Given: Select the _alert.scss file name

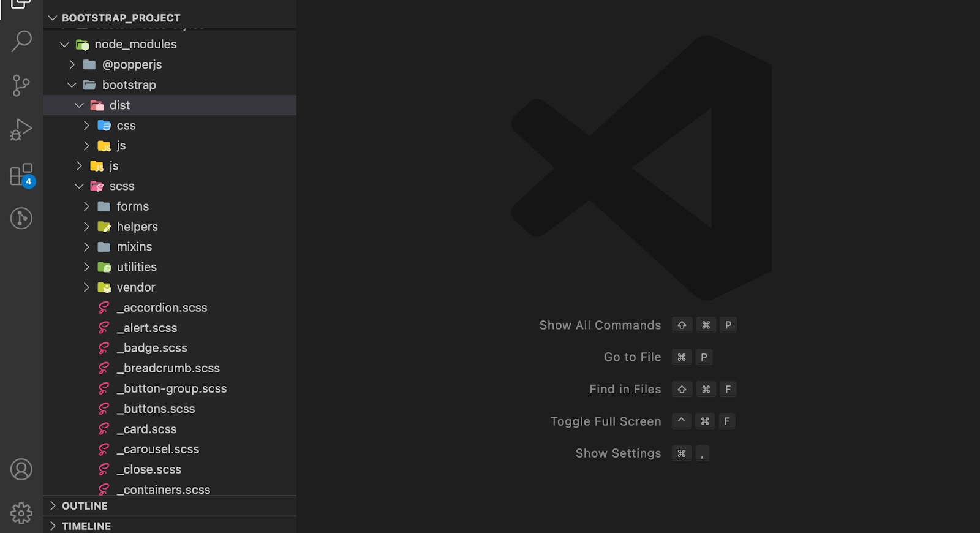Looking at the screenshot, I should (147, 328).
